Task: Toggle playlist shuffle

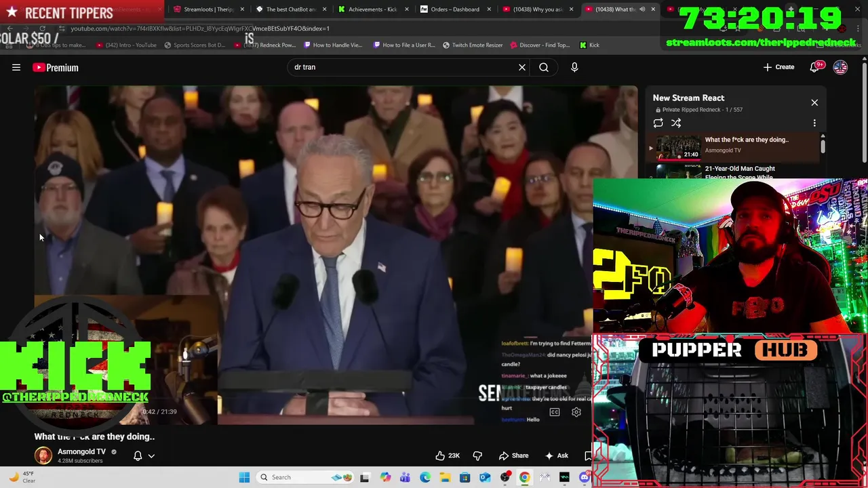Action: click(676, 123)
